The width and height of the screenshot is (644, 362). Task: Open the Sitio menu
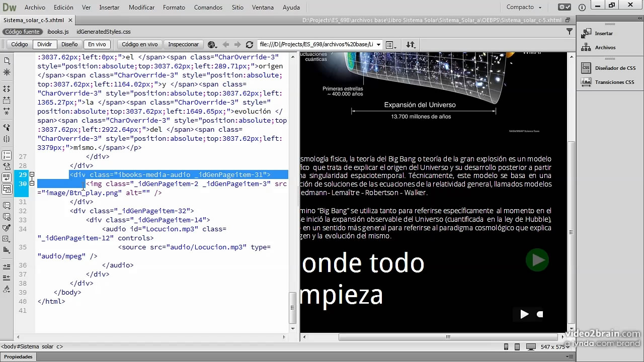[x=237, y=8]
